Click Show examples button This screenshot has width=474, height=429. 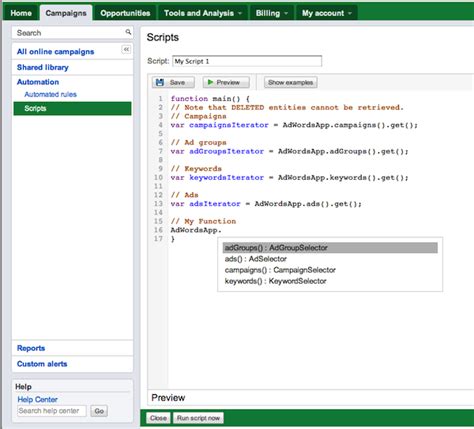coord(290,82)
